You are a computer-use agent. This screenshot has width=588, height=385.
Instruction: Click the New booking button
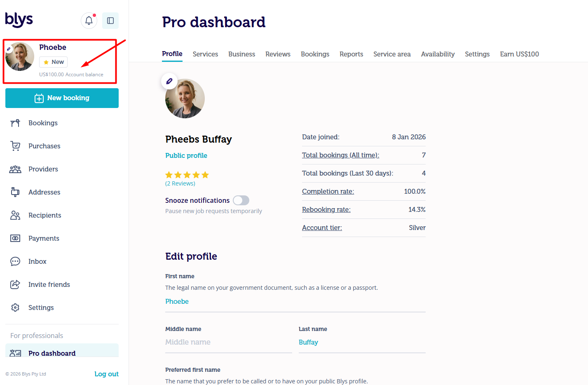62,98
